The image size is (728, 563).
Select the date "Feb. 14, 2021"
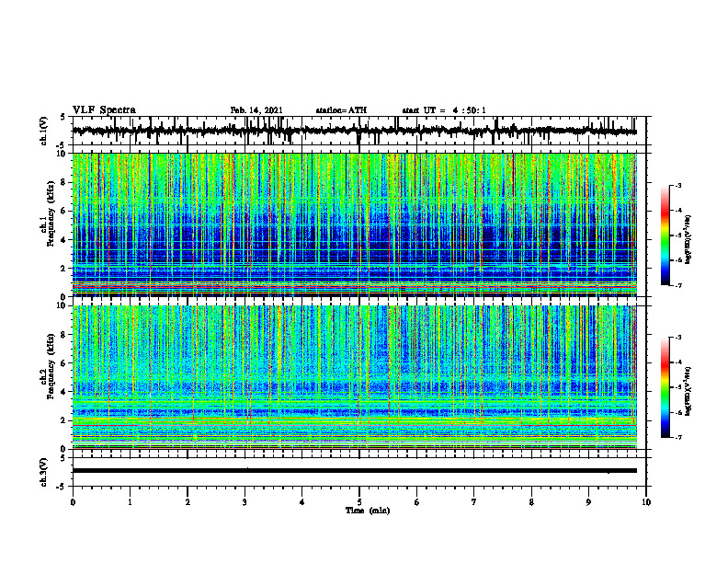click(256, 110)
